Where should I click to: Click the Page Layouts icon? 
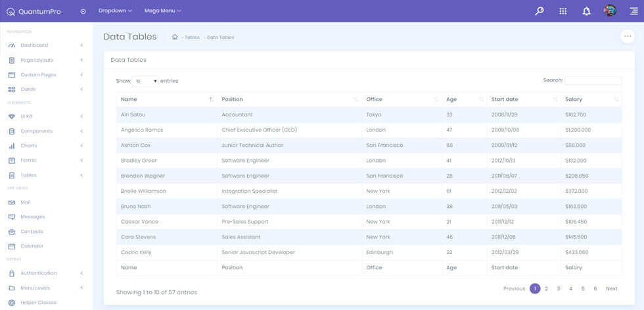[x=12, y=61]
